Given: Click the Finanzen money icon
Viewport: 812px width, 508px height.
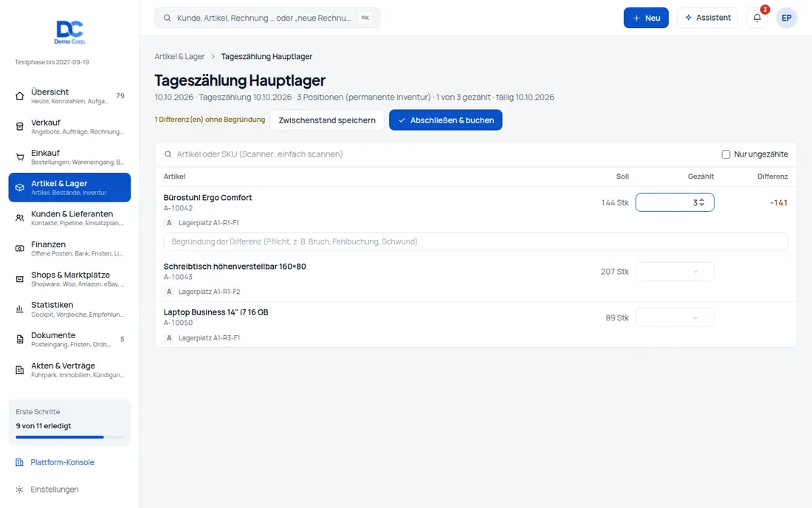Looking at the screenshot, I should [x=20, y=249].
